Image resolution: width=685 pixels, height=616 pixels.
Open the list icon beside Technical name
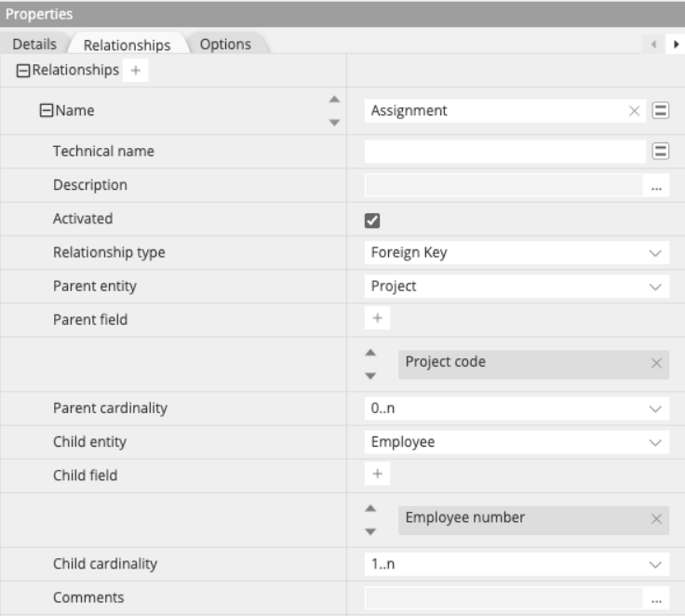point(660,151)
